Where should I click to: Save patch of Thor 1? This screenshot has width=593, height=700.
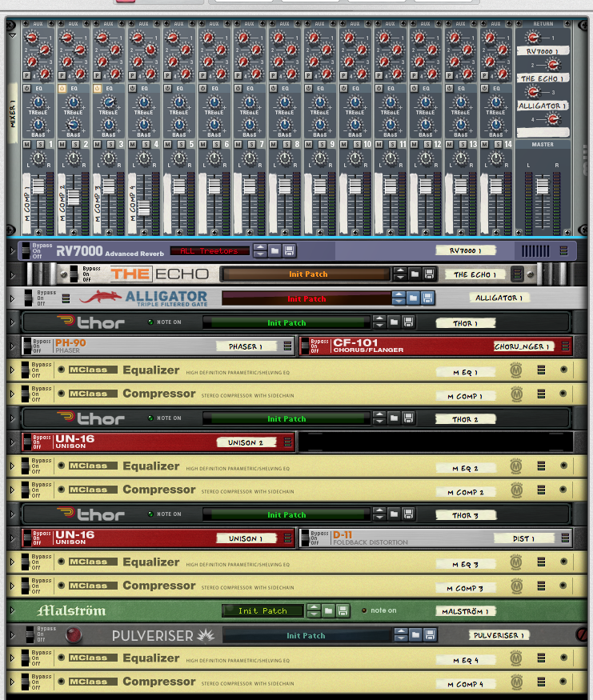tap(408, 322)
